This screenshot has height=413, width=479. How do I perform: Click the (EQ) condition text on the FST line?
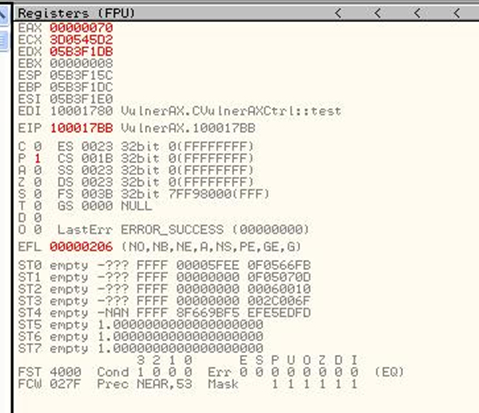coord(389,372)
